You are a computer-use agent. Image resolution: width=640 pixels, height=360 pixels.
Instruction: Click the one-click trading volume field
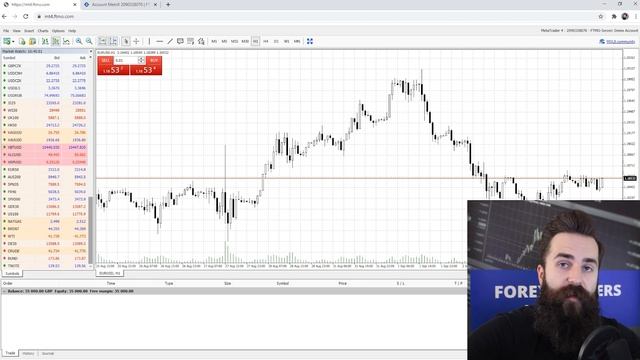click(x=126, y=60)
